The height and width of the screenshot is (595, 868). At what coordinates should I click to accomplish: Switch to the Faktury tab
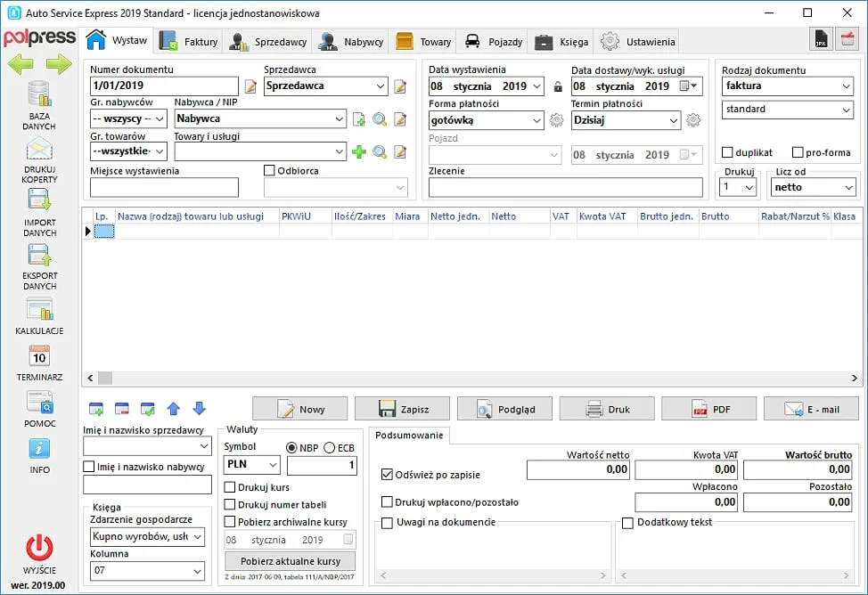pos(190,41)
